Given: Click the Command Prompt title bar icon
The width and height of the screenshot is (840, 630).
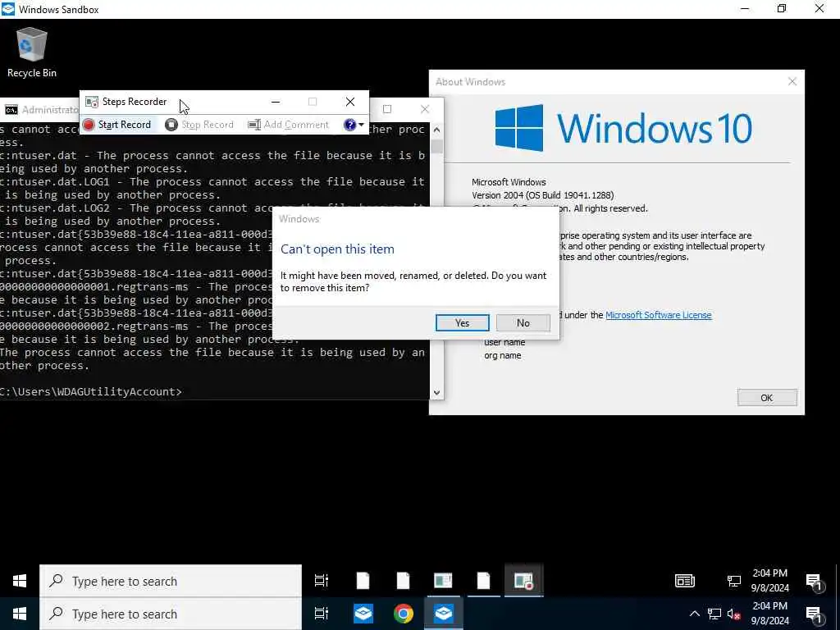Looking at the screenshot, I should 11,110.
